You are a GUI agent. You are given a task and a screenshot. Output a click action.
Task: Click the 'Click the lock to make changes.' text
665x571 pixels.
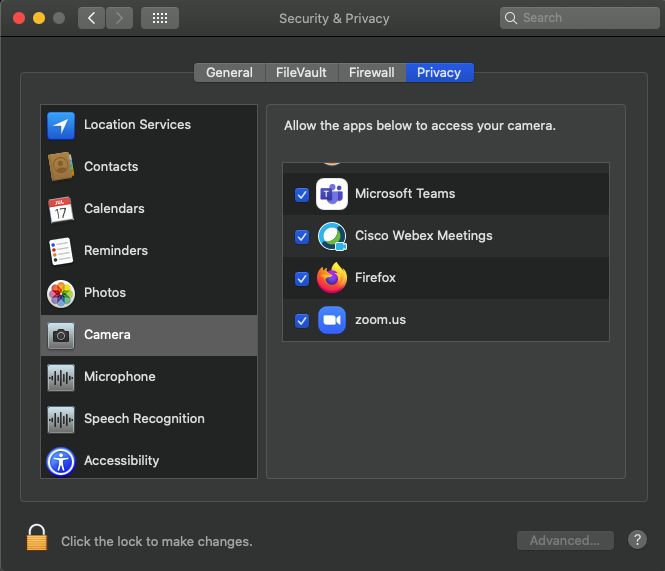[x=157, y=541]
